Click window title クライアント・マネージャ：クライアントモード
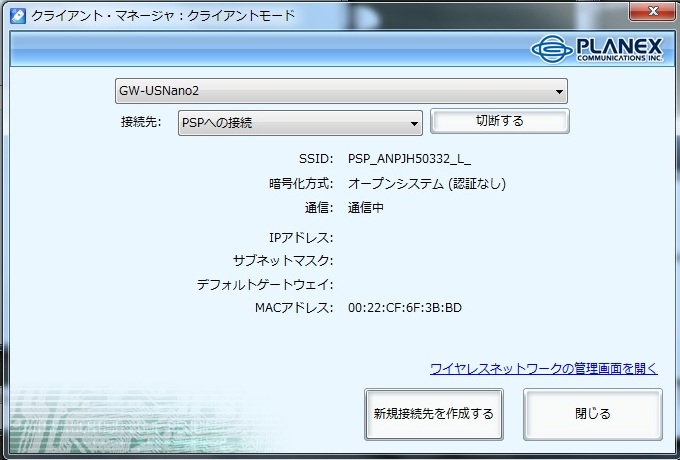Viewport: 680px width, 460px height. coord(163,16)
